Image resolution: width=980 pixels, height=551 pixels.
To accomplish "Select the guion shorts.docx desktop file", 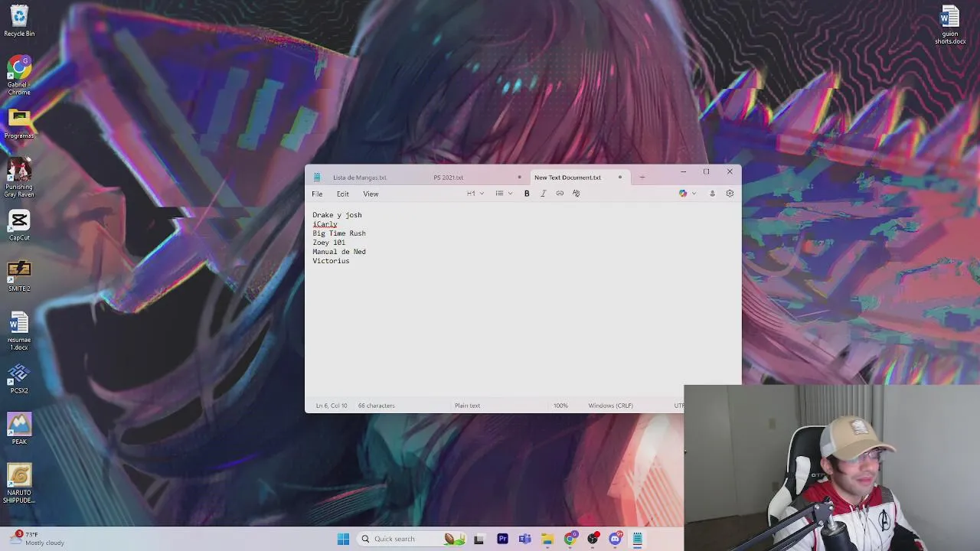I will click(x=950, y=25).
